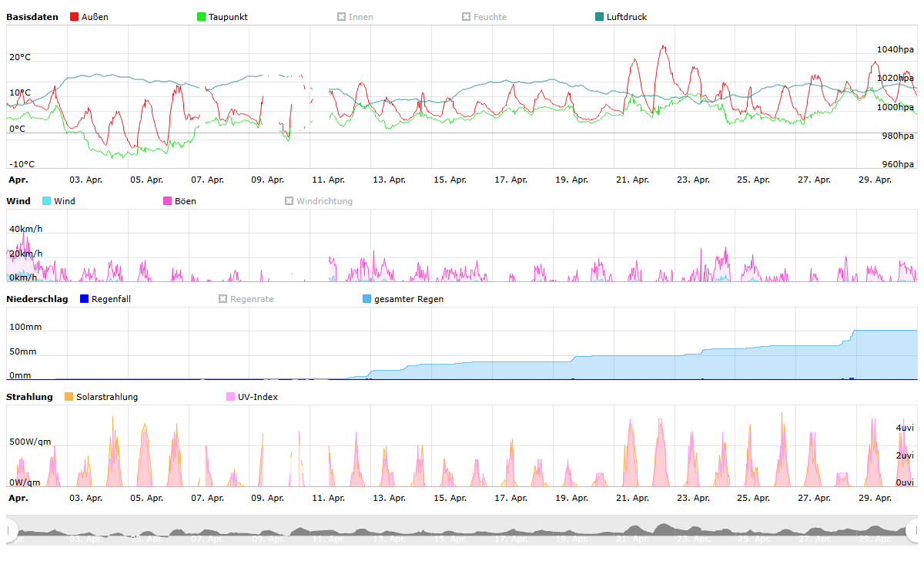Toggle the red Außen legend swatch
This screenshot has width=924, height=578.
click(x=75, y=17)
